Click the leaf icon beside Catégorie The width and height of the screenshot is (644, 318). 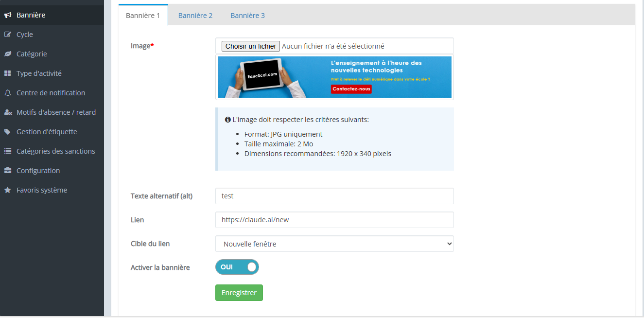tap(8, 54)
